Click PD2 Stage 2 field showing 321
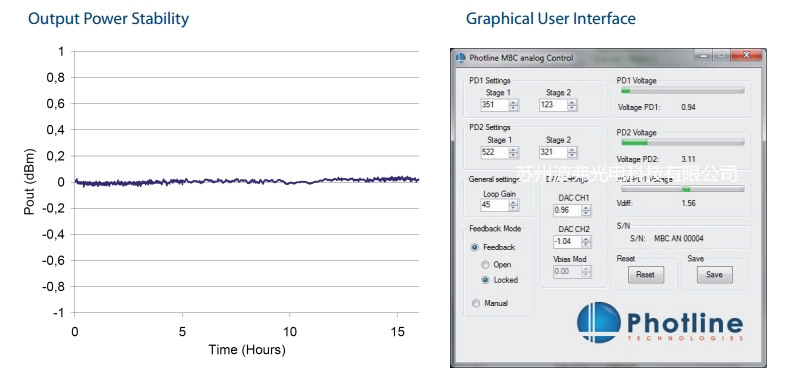The image size is (788, 386). tap(554, 152)
